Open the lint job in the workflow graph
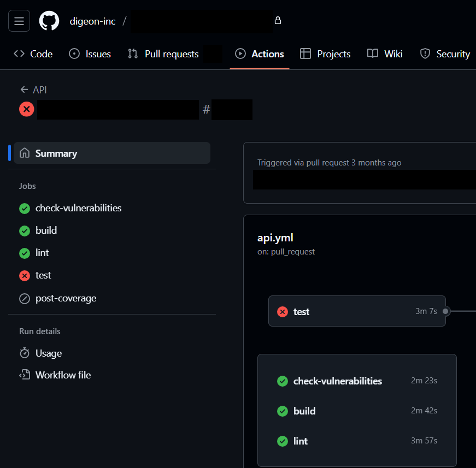This screenshot has width=476, height=468. click(x=301, y=441)
